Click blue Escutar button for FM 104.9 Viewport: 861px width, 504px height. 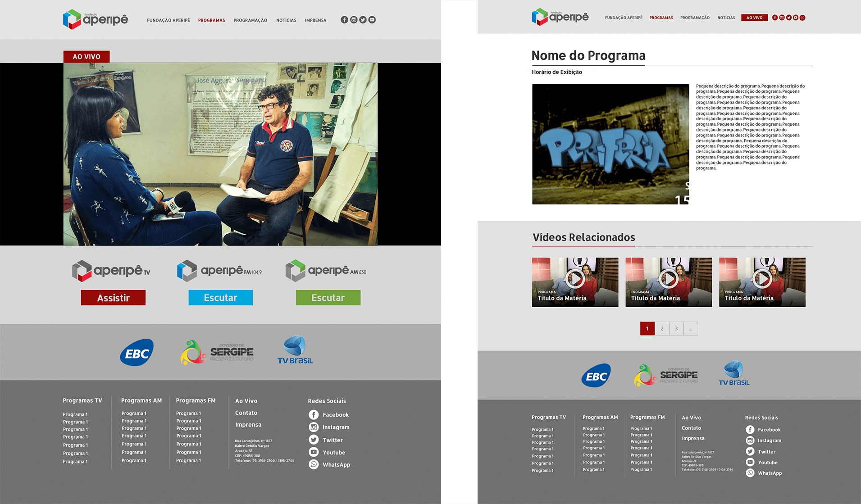click(220, 298)
